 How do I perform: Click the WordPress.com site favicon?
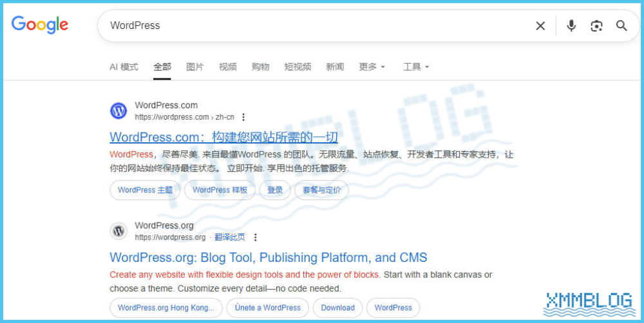point(118,111)
